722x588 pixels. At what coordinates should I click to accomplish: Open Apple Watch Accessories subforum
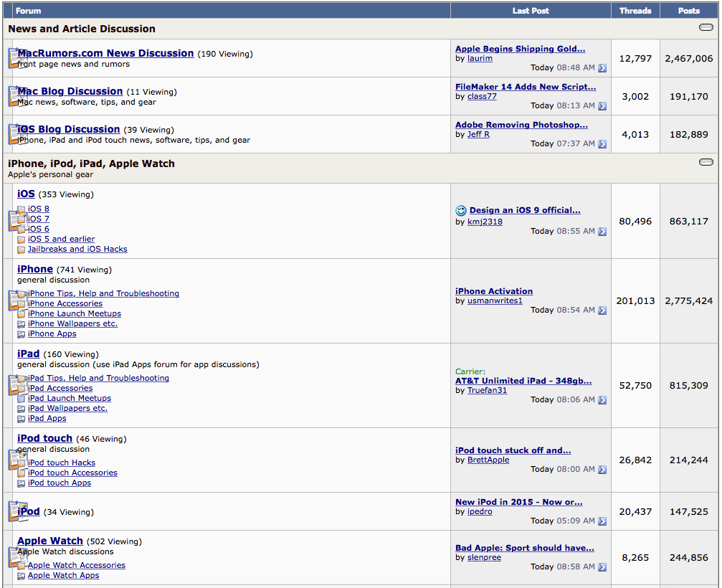tap(77, 565)
